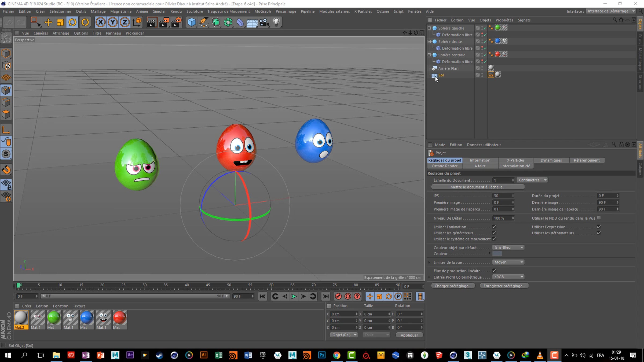Viewport: 644px width, 362px height.
Task: Switch to the Dynamiques tab
Action: point(551,160)
